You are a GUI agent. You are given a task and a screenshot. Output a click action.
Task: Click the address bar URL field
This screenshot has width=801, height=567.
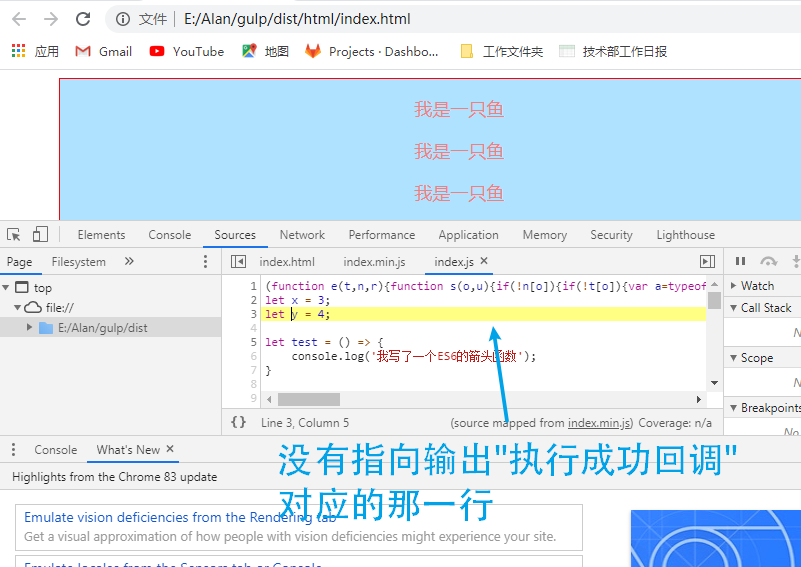click(x=297, y=19)
